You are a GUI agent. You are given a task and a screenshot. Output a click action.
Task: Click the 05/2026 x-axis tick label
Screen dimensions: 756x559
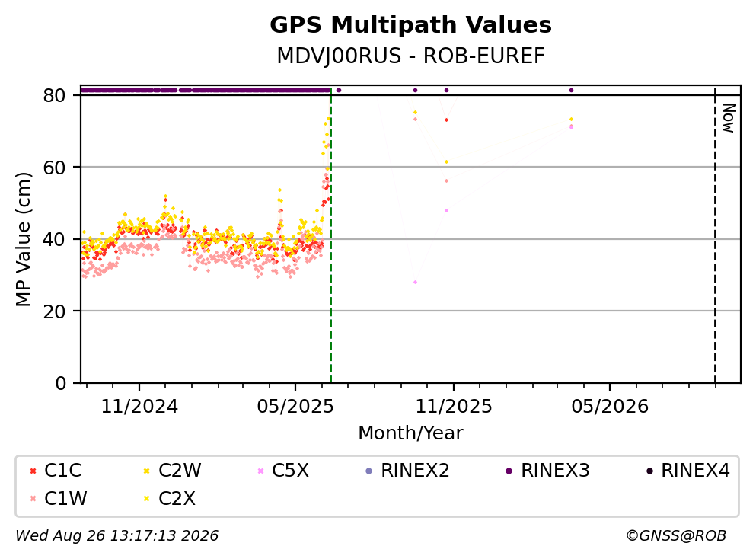[x=610, y=407]
